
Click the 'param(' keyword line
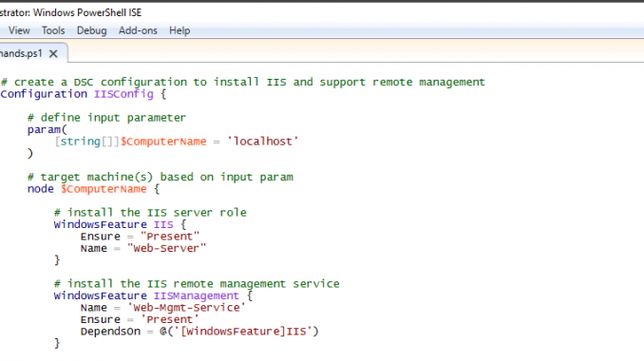click(47, 129)
